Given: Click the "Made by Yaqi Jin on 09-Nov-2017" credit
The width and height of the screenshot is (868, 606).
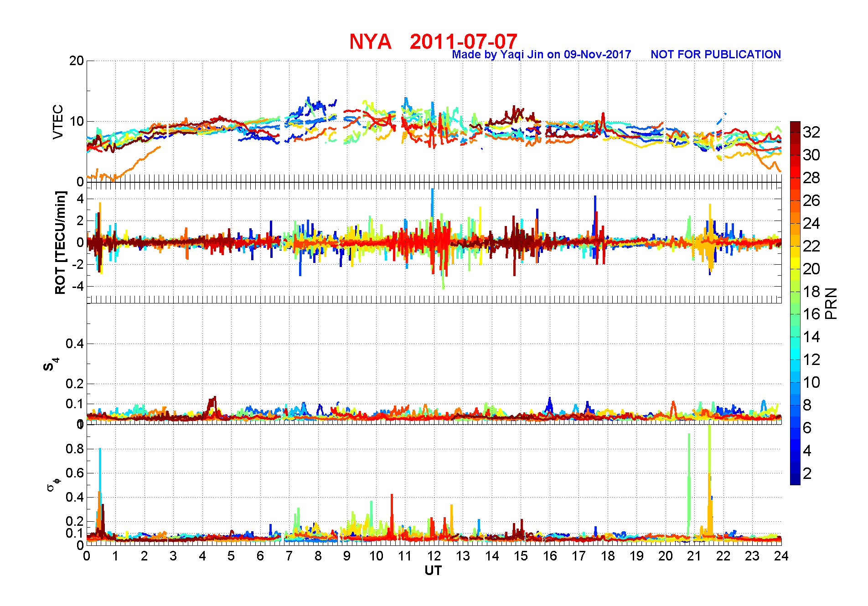Looking at the screenshot, I should (x=541, y=55).
